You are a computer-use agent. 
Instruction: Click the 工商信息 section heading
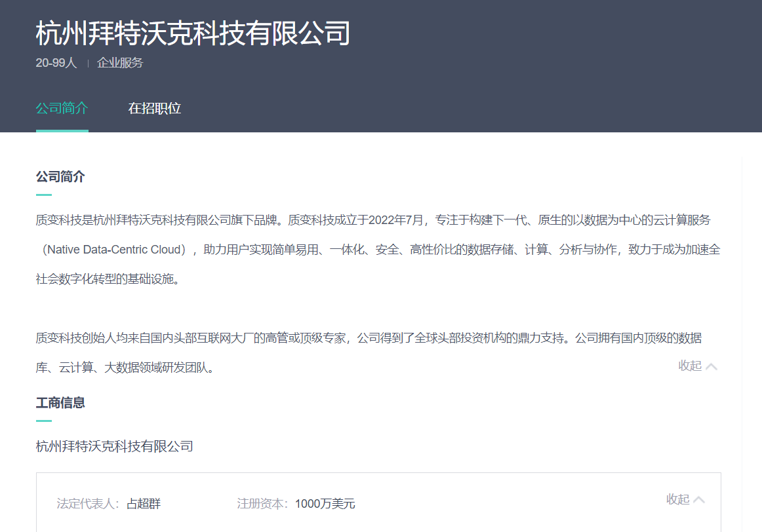tap(60, 403)
